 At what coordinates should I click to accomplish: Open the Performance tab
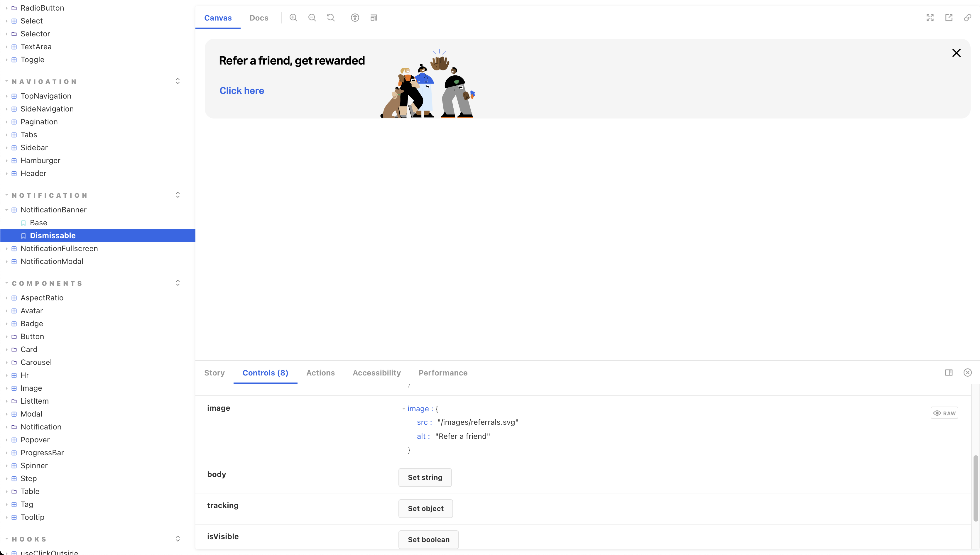point(442,373)
